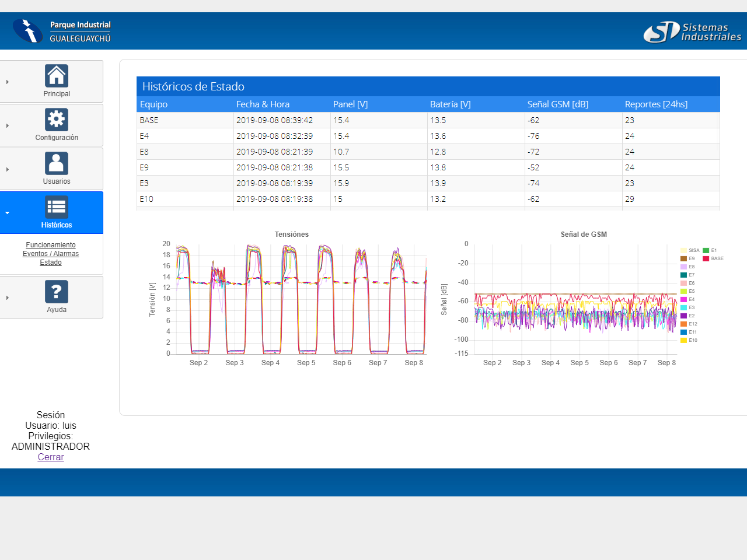Image resolution: width=747 pixels, height=560 pixels.
Task: Open the Usuarios person icon
Action: (57, 163)
